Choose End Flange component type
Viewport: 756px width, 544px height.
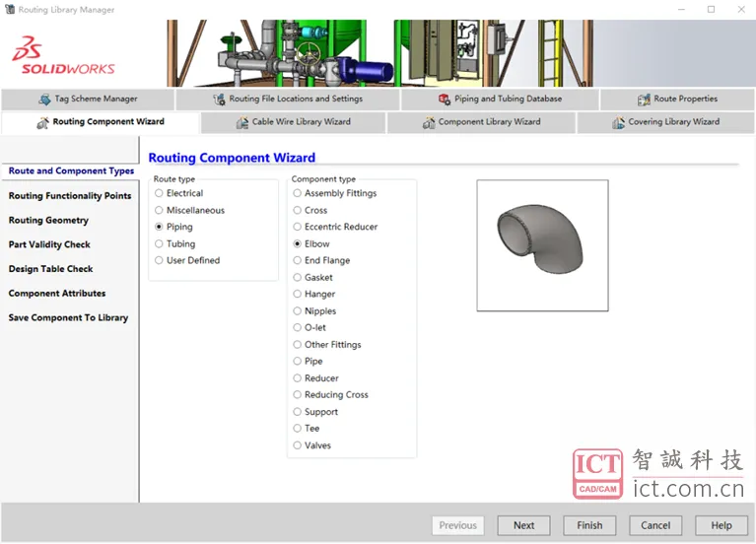click(297, 260)
